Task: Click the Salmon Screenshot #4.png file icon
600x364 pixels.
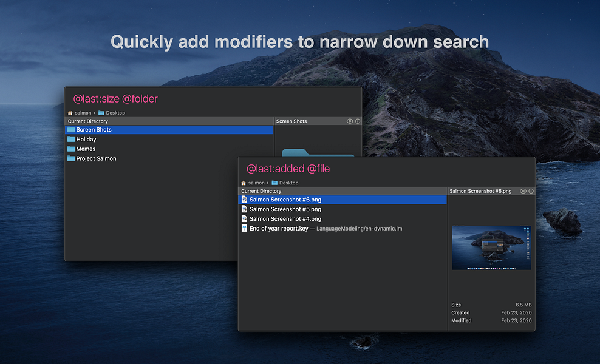Action: [x=244, y=219]
